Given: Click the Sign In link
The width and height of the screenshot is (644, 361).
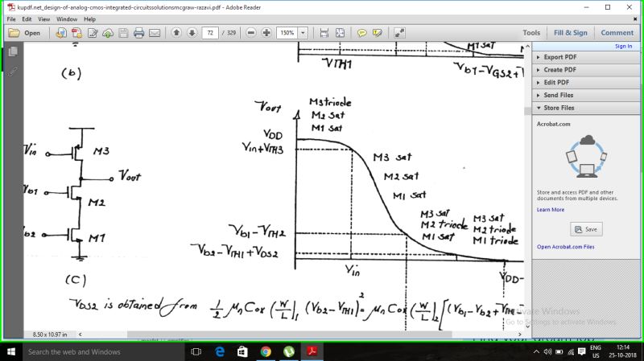Looking at the screenshot, I should pyautogui.click(x=623, y=47).
